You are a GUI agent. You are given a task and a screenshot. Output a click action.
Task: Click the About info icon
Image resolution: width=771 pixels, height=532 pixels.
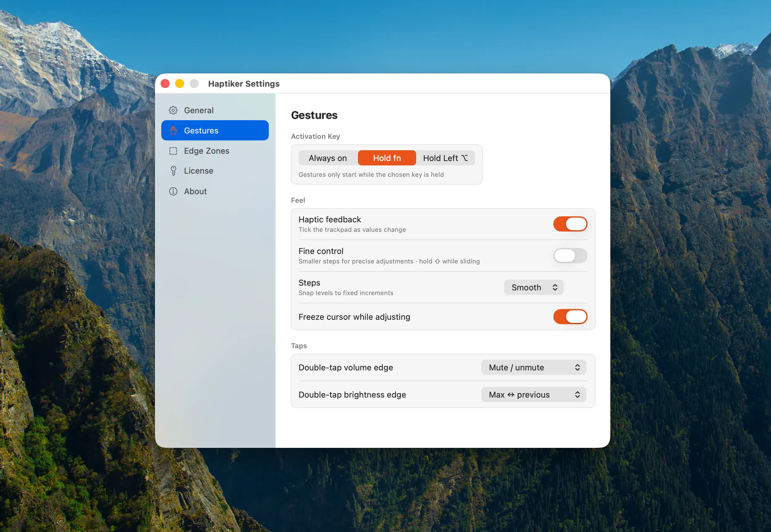[173, 191]
